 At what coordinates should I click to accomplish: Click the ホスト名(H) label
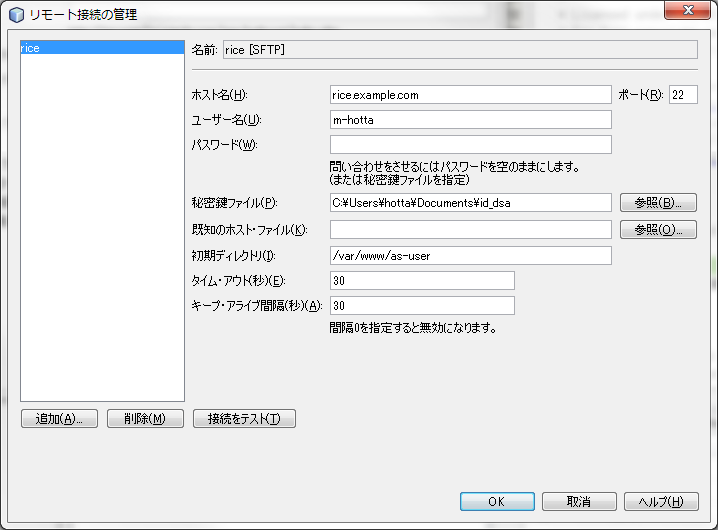pos(219,95)
